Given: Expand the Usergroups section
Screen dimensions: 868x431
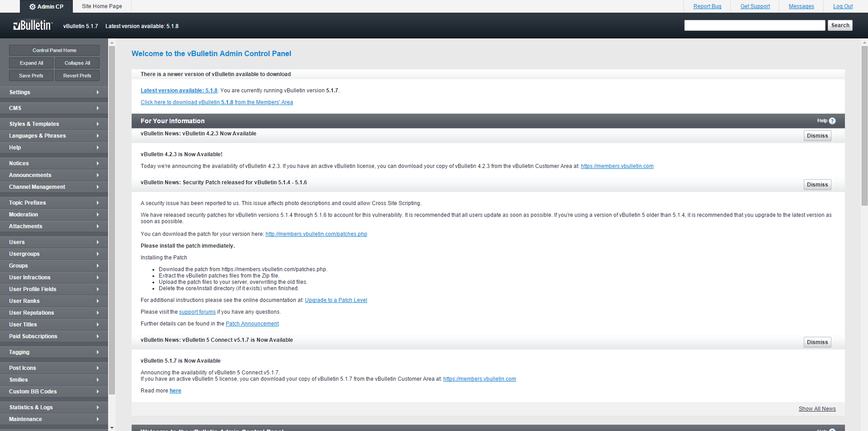Looking at the screenshot, I should 54,254.
